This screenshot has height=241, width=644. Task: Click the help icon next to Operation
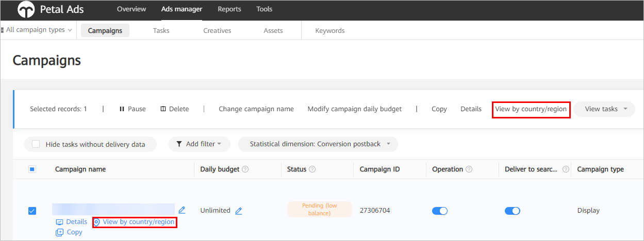468,169
